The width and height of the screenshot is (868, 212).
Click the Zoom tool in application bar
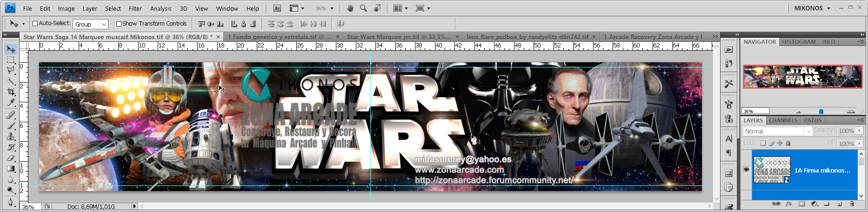[x=363, y=8]
